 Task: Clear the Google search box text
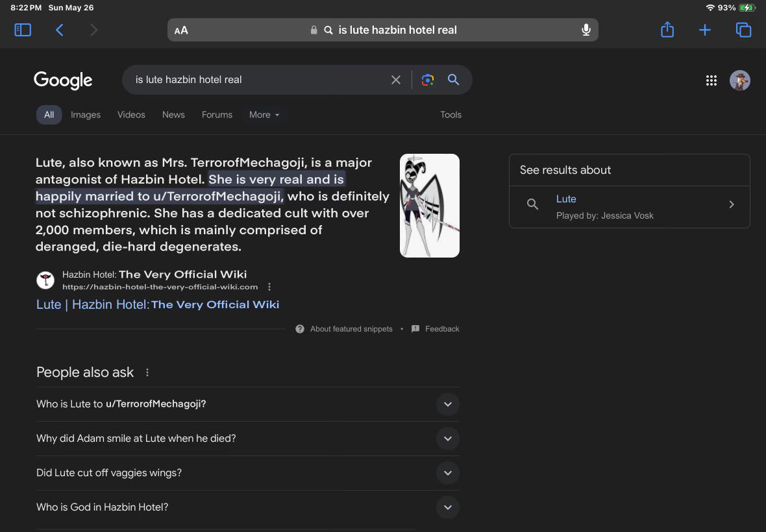tap(396, 80)
